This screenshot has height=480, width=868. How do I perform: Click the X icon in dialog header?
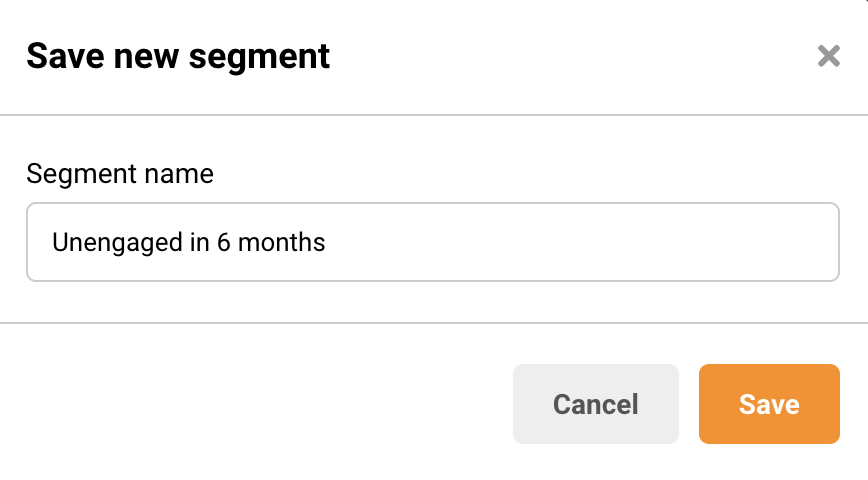[828, 56]
